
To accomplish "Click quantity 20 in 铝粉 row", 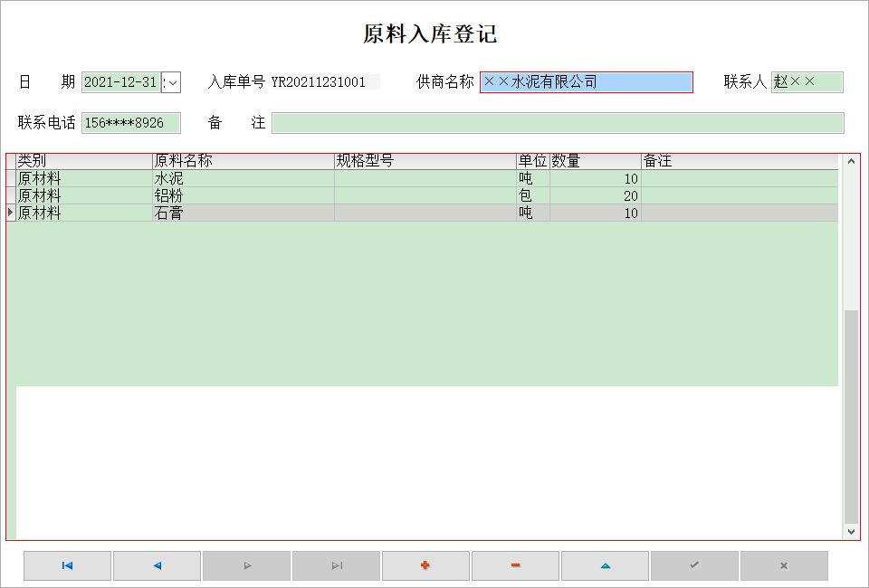I will point(596,195).
